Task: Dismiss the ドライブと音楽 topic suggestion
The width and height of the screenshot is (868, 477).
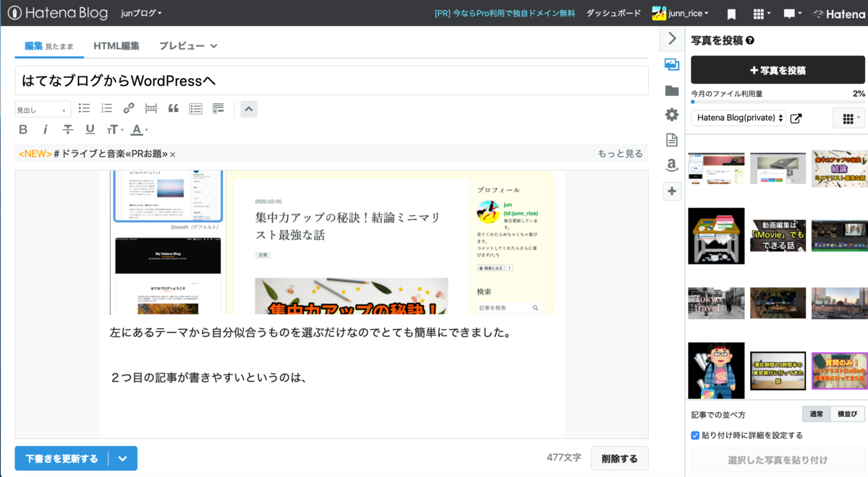Action: click(173, 155)
